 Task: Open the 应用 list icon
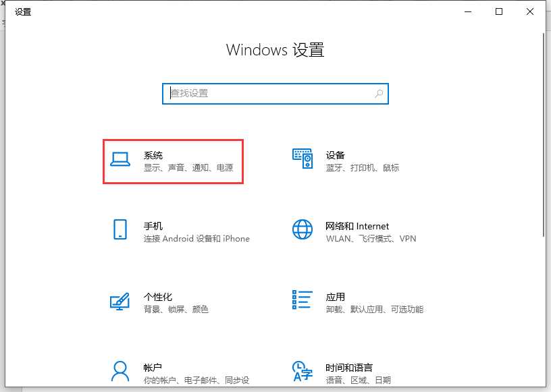(x=303, y=300)
